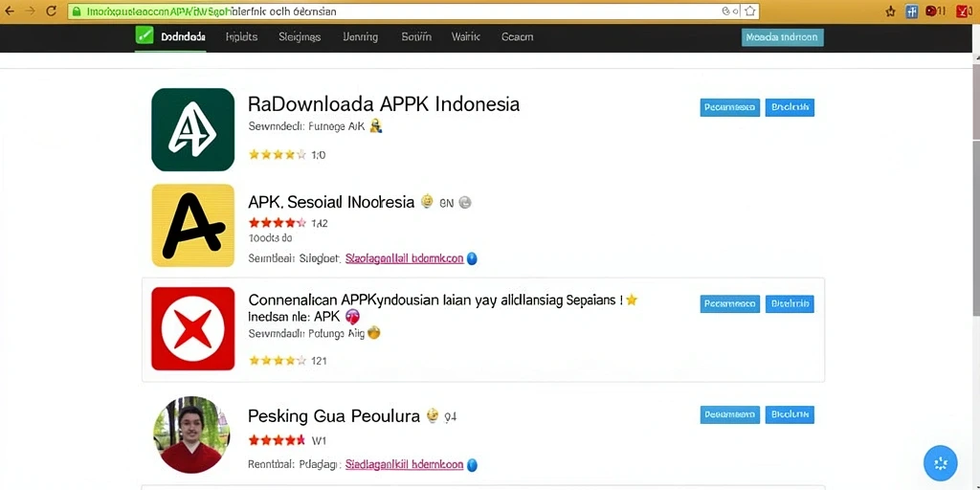Click the emoji next to Pesking Gua Peoulura
This screenshot has width=980, height=490.
click(x=432, y=415)
